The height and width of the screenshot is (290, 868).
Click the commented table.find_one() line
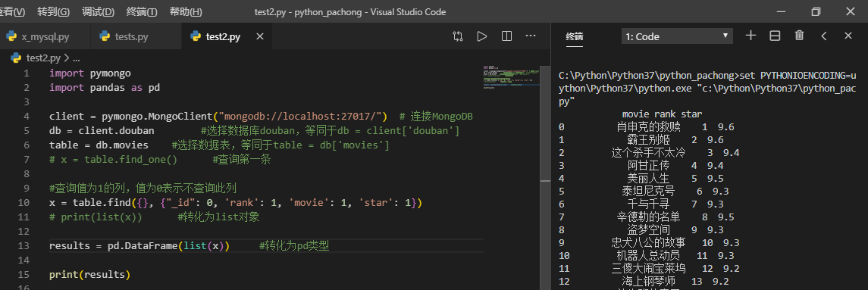pyautogui.click(x=159, y=160)
